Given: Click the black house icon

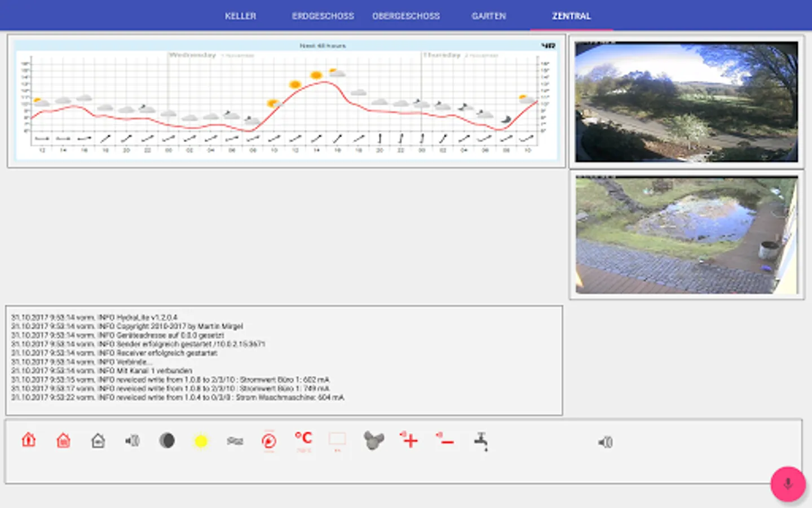Looking at the screenshot, I should click(98, 440).
